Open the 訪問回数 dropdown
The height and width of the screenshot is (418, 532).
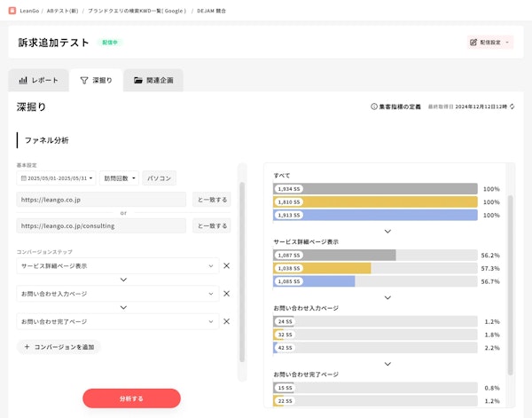point(119,177)
